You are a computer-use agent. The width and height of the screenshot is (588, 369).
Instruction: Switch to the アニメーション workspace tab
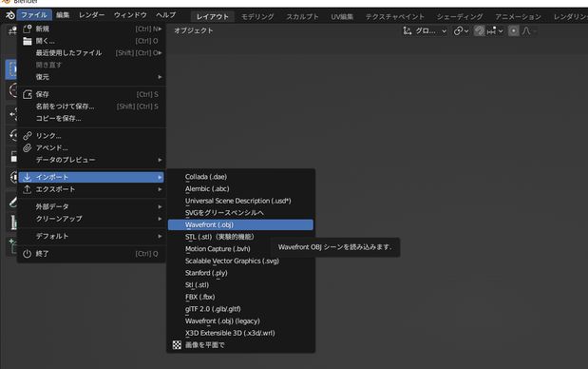[518, 17]
